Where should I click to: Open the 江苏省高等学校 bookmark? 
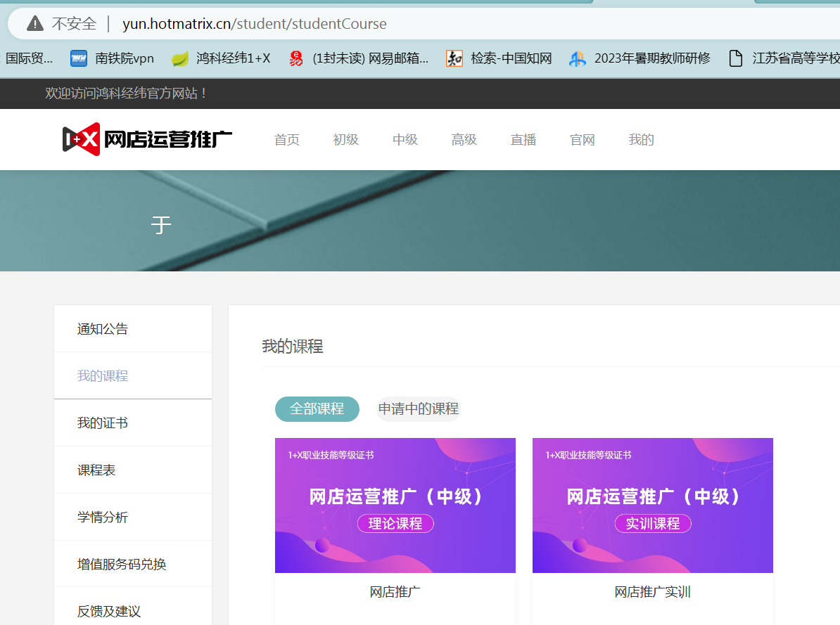click(784, 58)
